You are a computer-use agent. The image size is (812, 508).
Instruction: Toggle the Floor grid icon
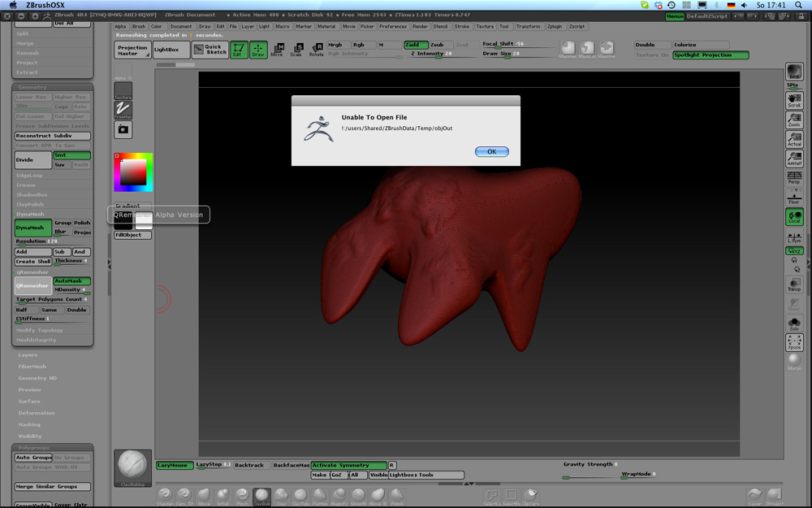(x=794, y=197)
